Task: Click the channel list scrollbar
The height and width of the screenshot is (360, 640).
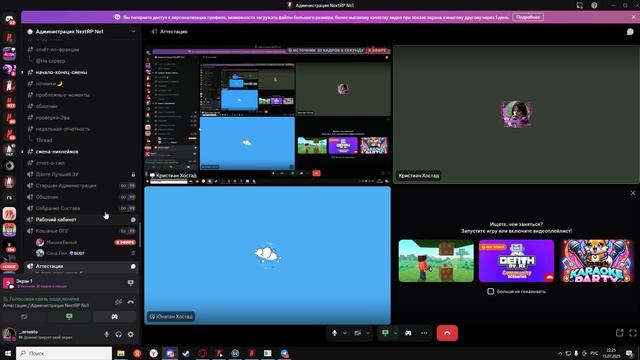Action: (x=140, y=235)
